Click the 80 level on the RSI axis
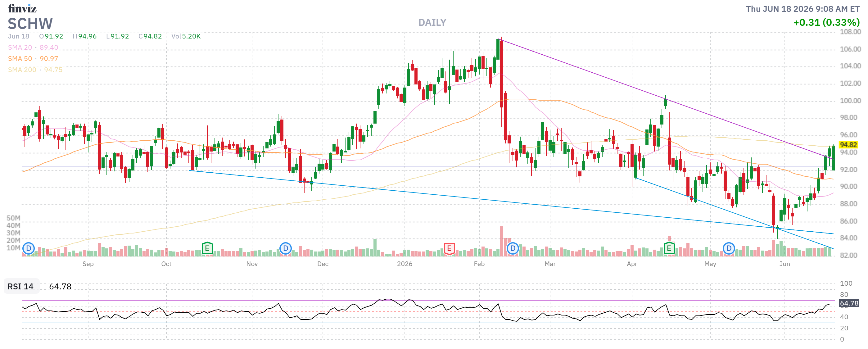The width and height of the screenshot is (868, 349). 844,295
